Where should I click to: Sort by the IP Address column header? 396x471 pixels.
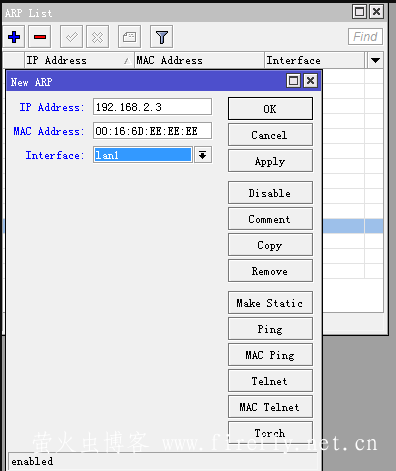[79, 60]
